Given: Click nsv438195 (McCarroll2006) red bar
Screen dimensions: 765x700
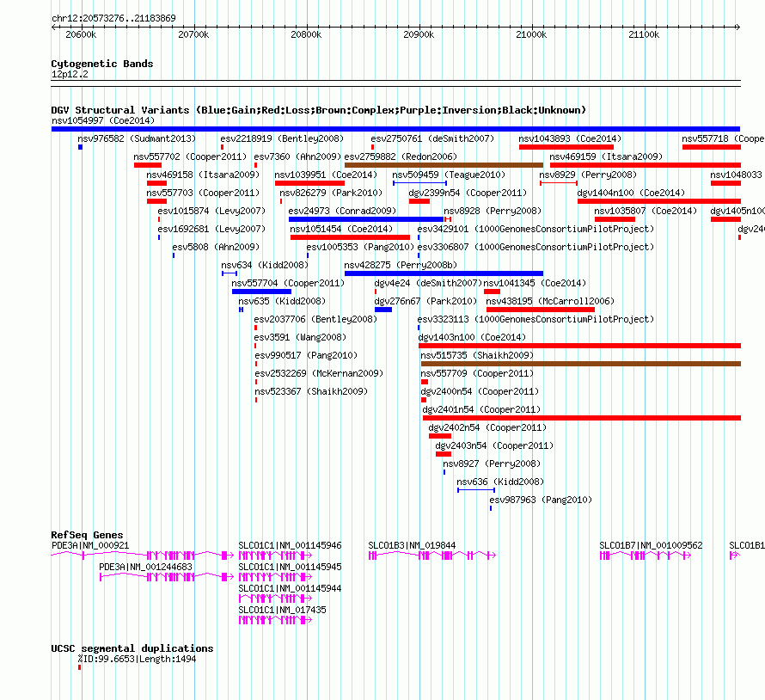Looking at the screenshot, I should pos(541,310).
